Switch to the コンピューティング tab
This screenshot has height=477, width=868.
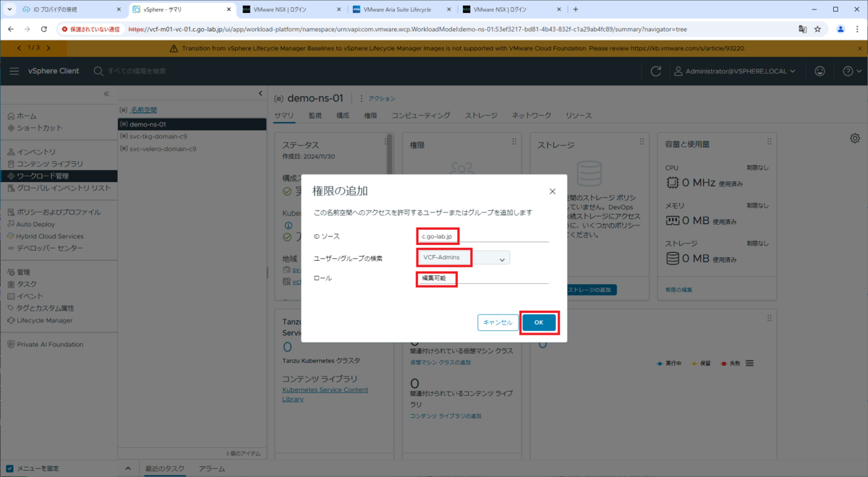tap(421, 116)
